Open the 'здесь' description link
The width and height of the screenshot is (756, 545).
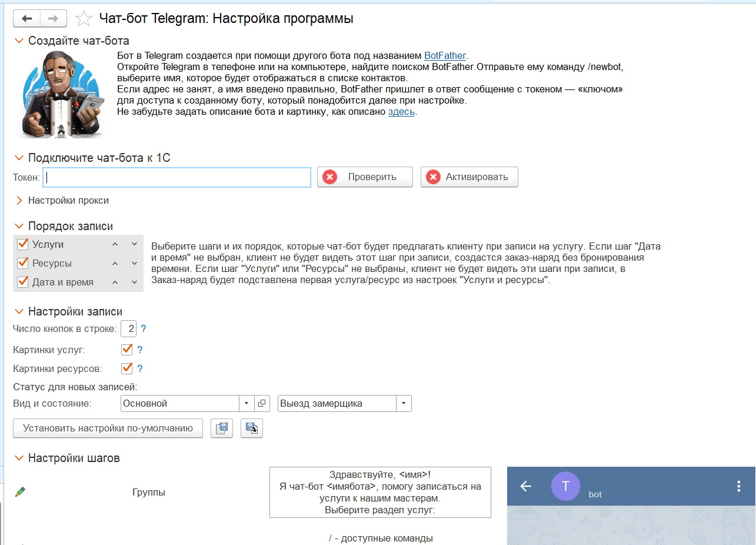[402, 112]
